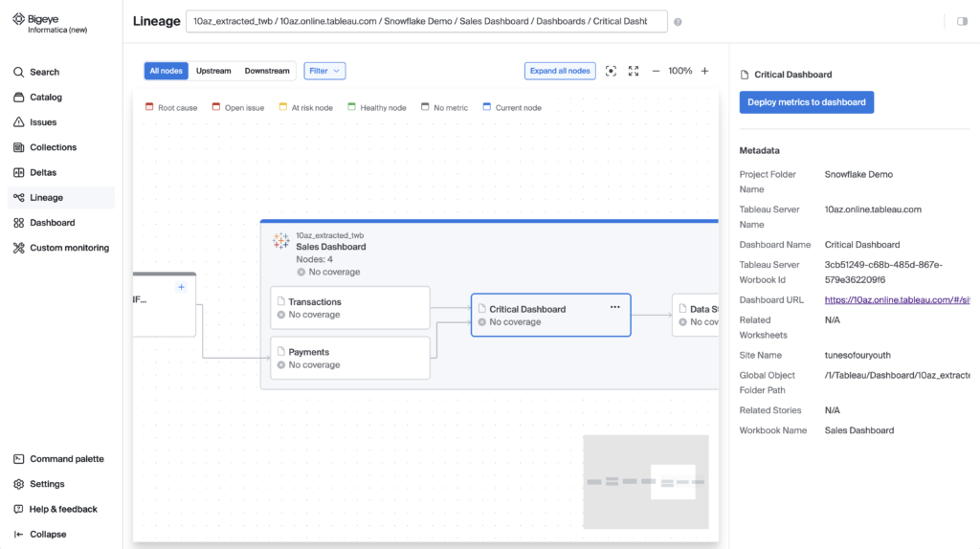
Task: Click Deploy metrics to dashboard button
Action: pos(806,102)
